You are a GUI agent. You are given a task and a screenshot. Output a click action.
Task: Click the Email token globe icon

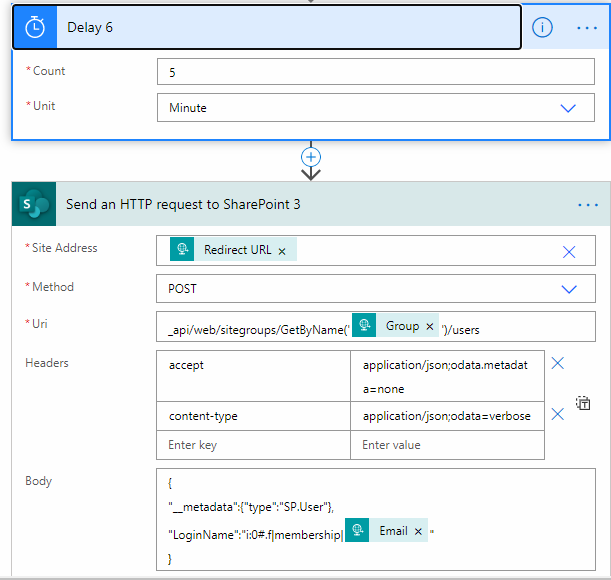click(x=357, y=530)
